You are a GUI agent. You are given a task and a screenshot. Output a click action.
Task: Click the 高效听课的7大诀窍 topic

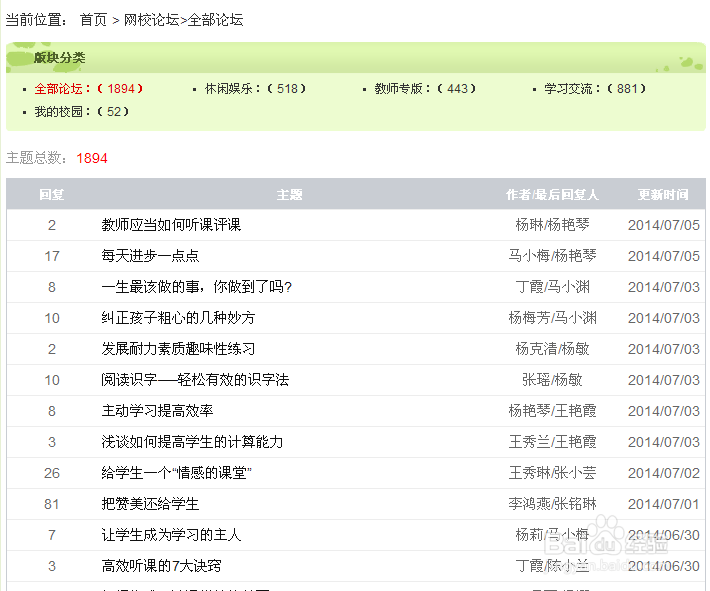161,566
